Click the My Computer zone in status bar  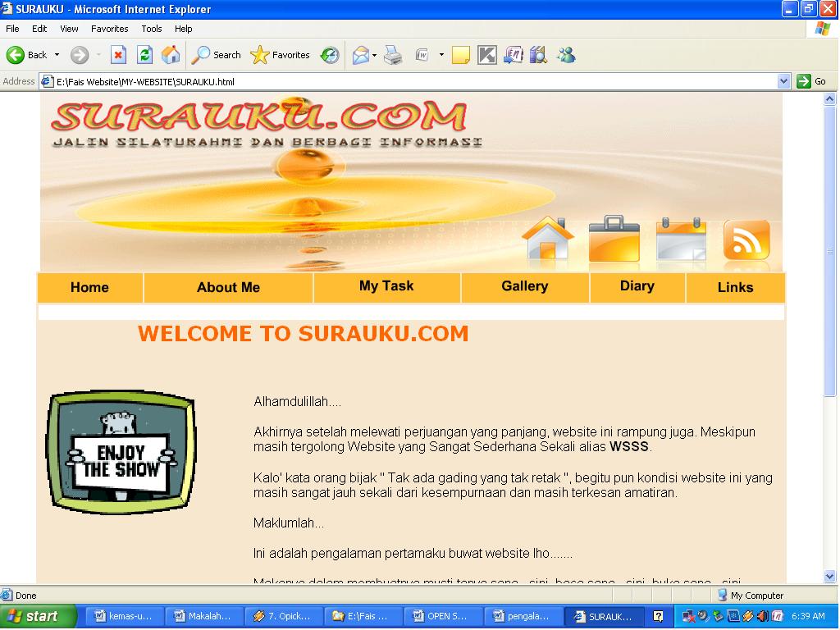coord(751,596)
